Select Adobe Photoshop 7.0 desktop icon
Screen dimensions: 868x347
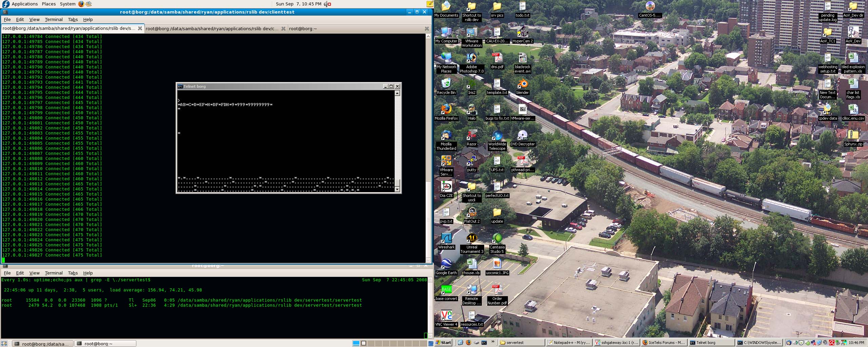(472, 63)
